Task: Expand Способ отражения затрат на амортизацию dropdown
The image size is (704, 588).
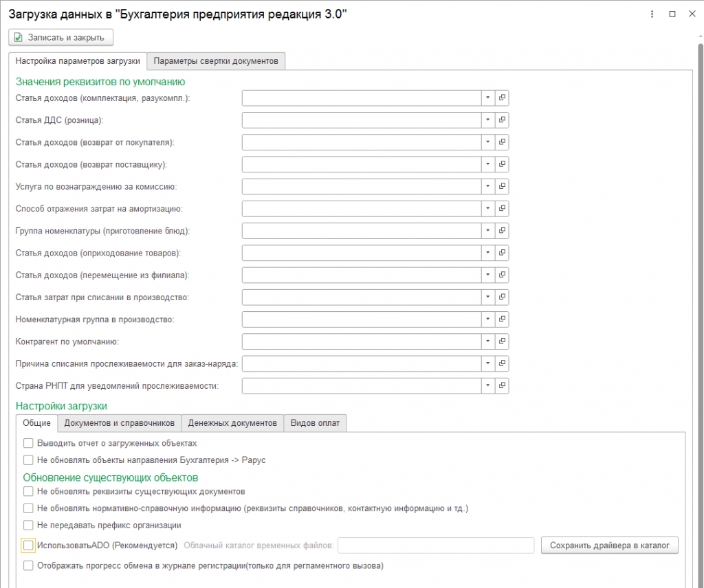Action: point(488,209)
